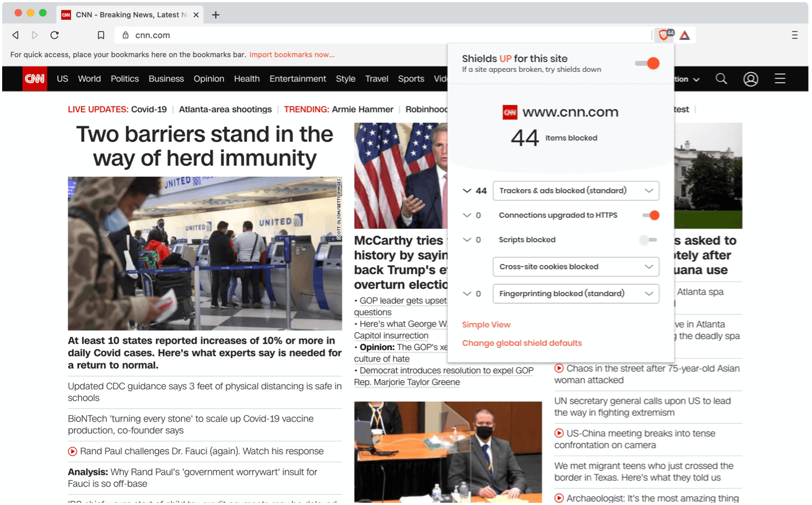Open the Health section

click(247, 79)
